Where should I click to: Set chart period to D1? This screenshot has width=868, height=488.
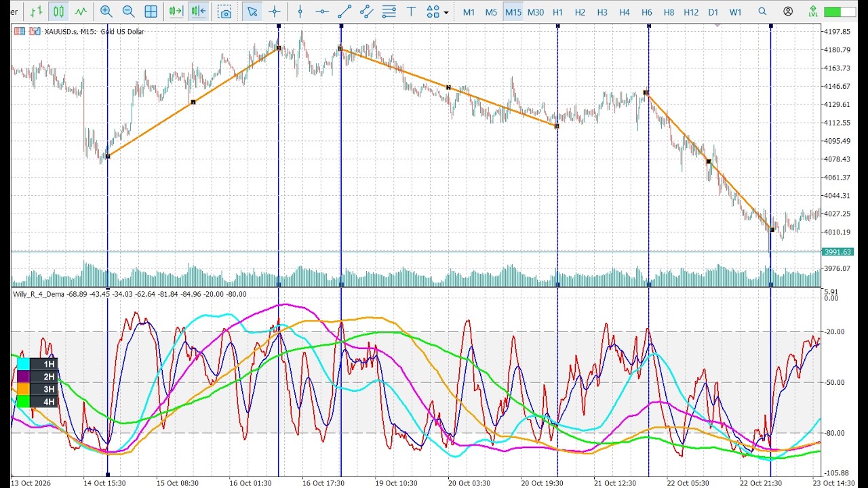coord(713,12)
